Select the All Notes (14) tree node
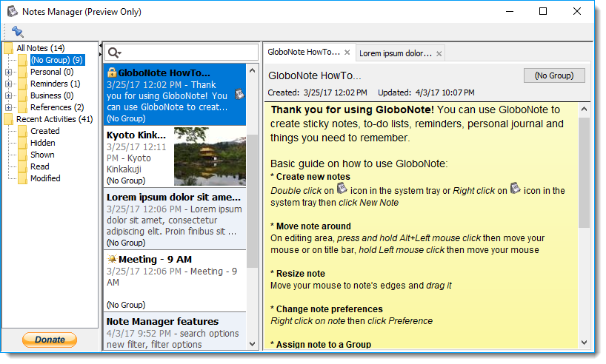 [x=41, y=48]
